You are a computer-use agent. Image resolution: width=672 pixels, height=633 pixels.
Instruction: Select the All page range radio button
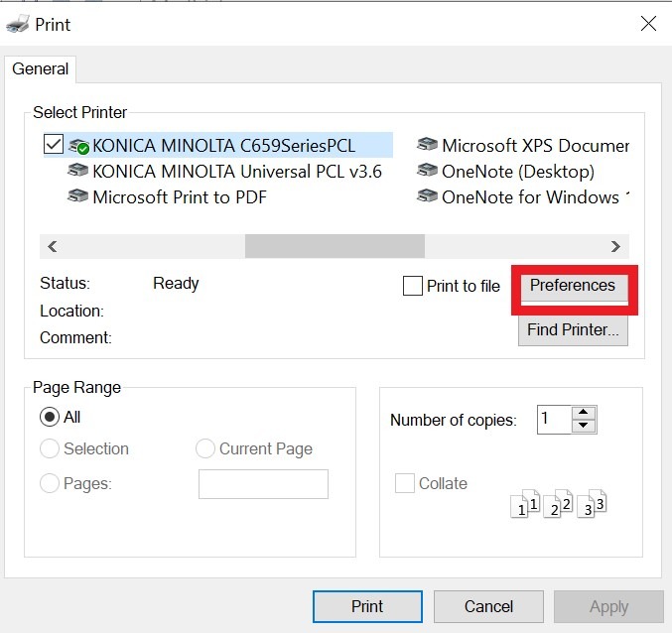49,417
